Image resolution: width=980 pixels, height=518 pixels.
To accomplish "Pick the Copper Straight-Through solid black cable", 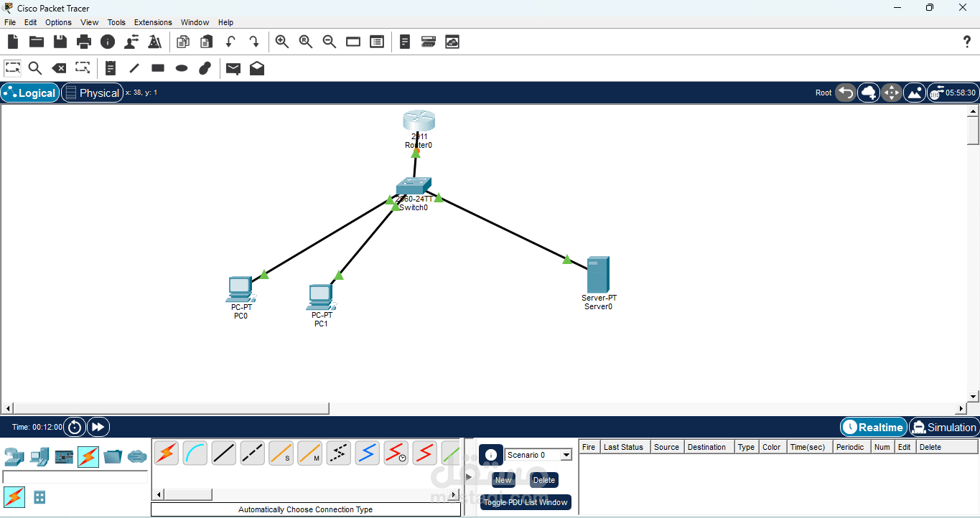I will coord(224,453).
